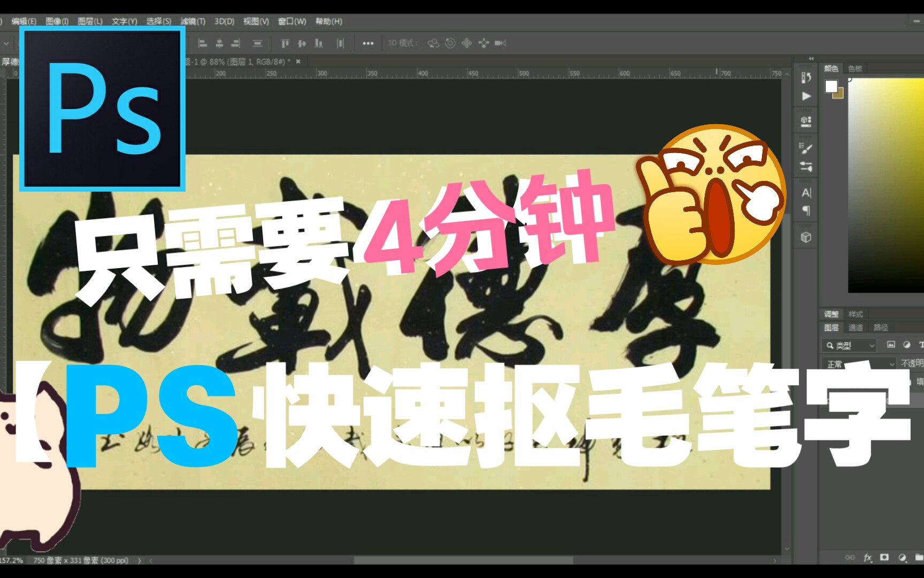Open the Brushes panel icon
Image resolution: width=924 pixels, height=578 pixels.
[x=806, y=148]
